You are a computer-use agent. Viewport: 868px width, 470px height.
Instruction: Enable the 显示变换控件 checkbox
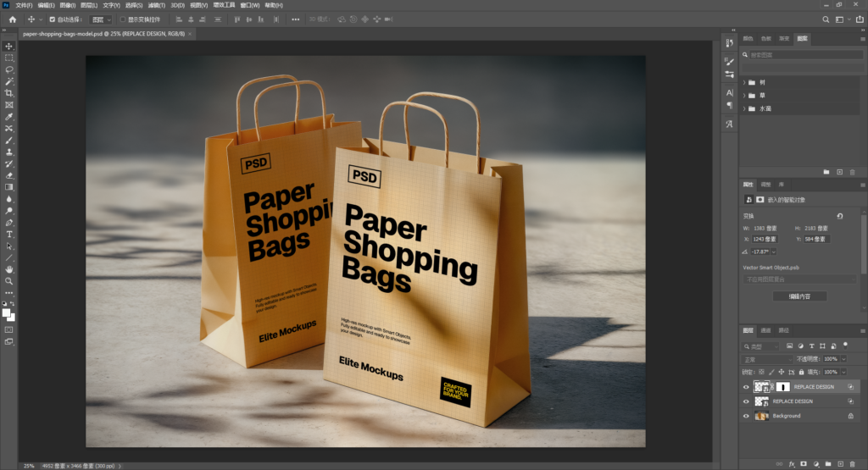point(123,19)
